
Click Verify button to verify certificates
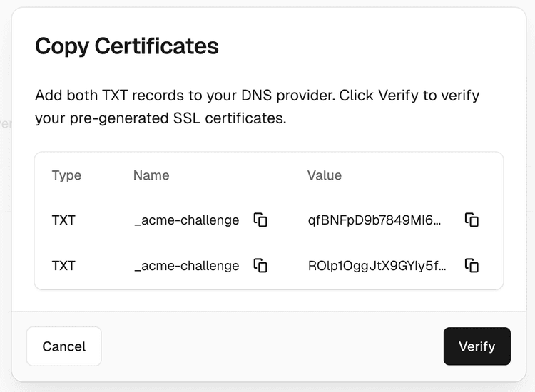coord(477,346)
